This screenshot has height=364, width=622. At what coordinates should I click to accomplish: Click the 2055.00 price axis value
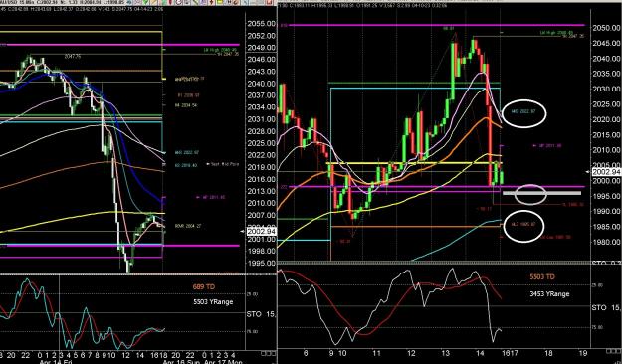click(262, 24)
